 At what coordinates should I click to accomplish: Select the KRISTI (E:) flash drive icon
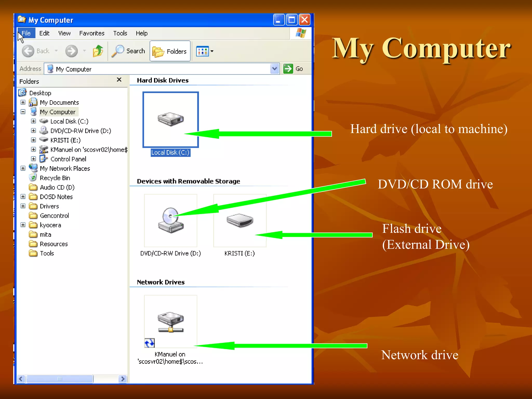tap(240, 221)
